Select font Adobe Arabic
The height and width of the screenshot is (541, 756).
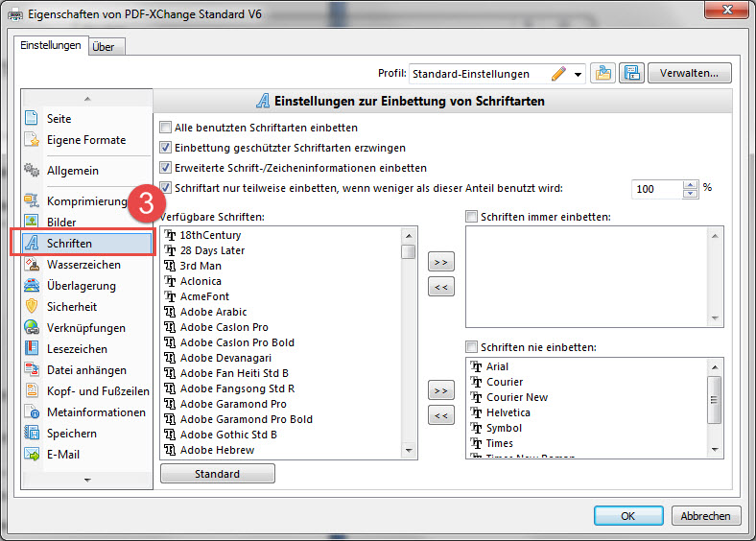click(214, 312)
